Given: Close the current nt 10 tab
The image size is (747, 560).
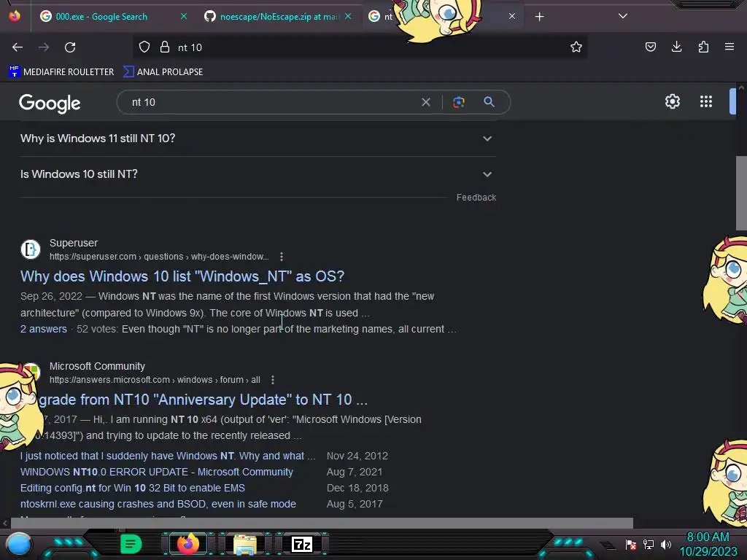Looking at the screenshot, I should 511,16.
